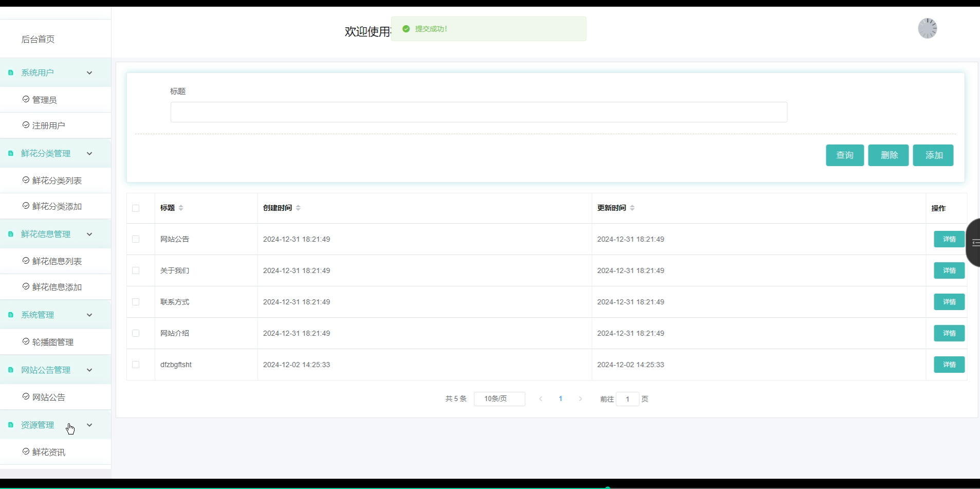
Task: Focus the 标题 search input field
Action: coord(479,112)
